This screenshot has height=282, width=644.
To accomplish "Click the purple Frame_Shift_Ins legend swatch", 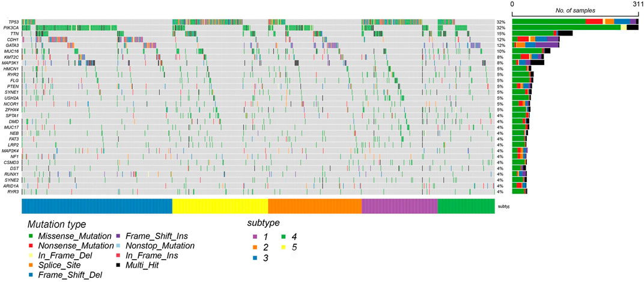I will (119, 236).
